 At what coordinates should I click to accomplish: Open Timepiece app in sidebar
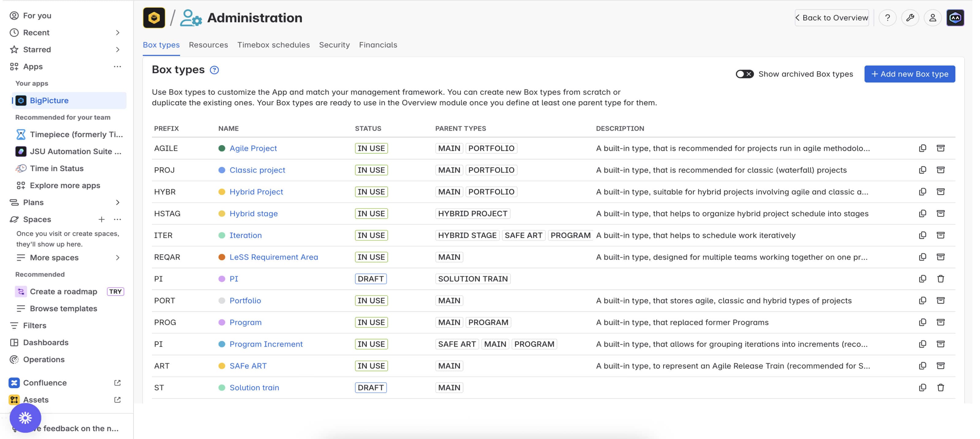[69, 134]
